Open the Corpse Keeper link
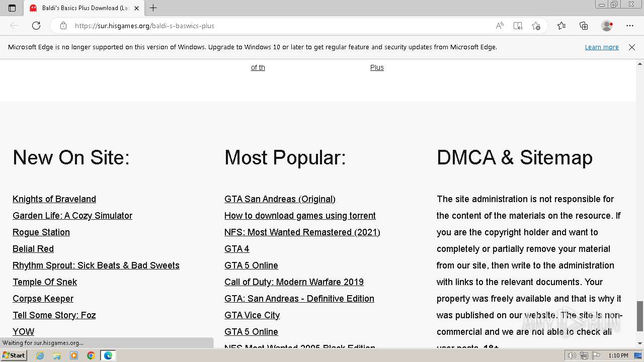Image resolution: width=644 pixels, height=362 pixels. coord(43,299)
